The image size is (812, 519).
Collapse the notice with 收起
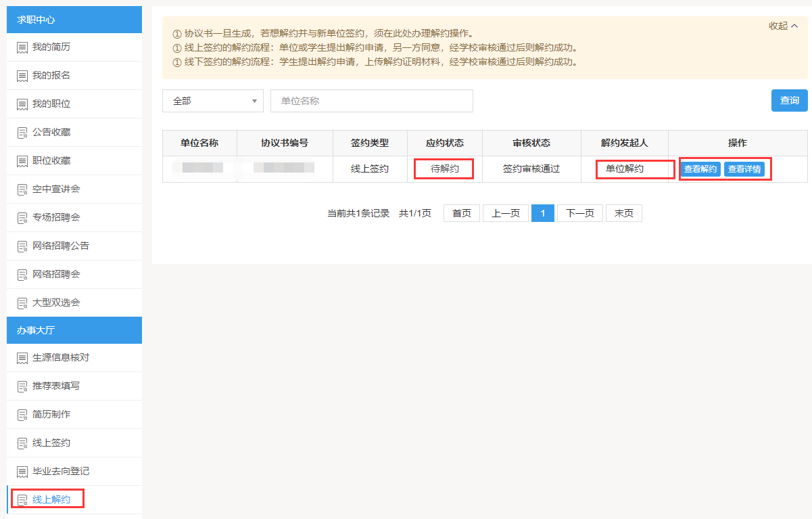(783, 26)
